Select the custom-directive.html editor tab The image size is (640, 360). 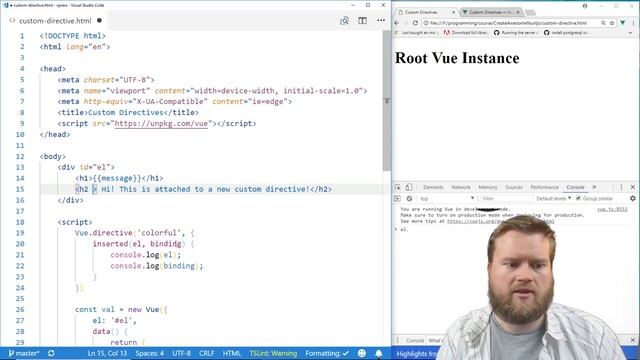tap(55, 20)
